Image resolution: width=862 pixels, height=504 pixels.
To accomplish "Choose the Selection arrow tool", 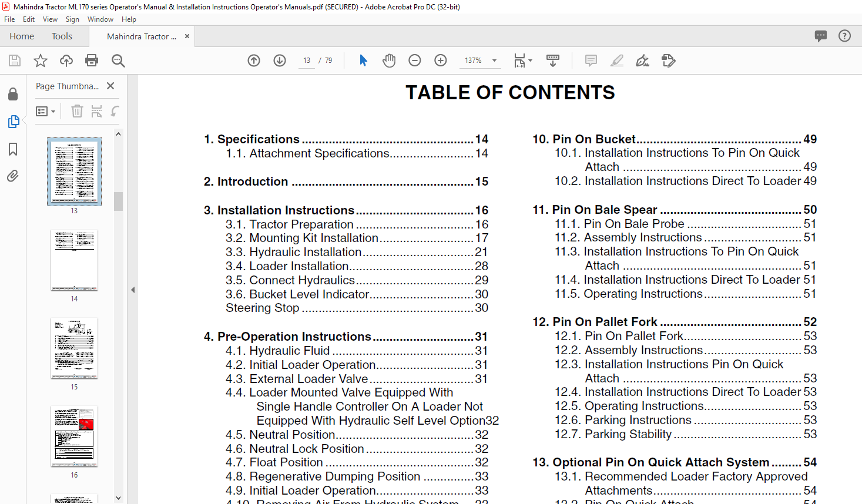I will pos(363,61).
